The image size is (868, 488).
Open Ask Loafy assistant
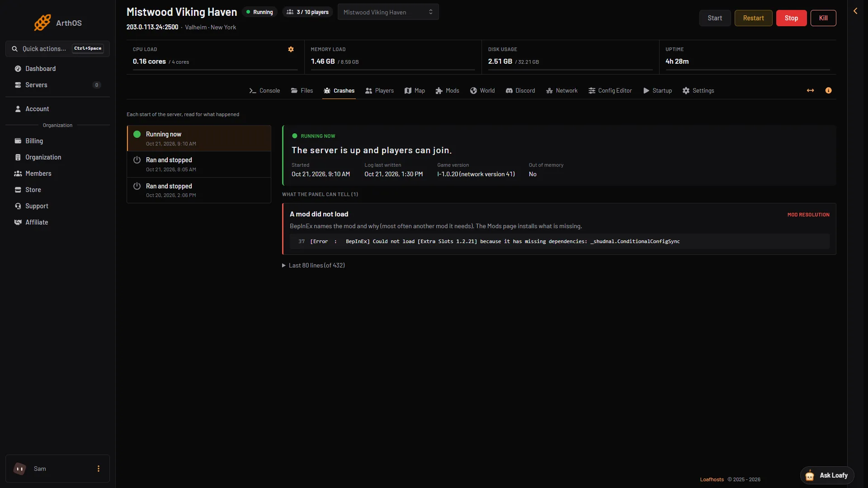[827, 475]
